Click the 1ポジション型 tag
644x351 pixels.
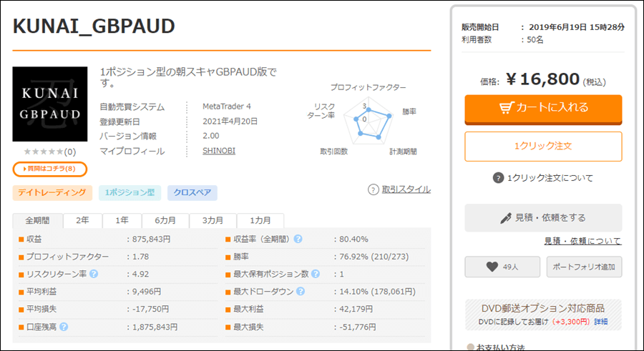tap(130, 192)
